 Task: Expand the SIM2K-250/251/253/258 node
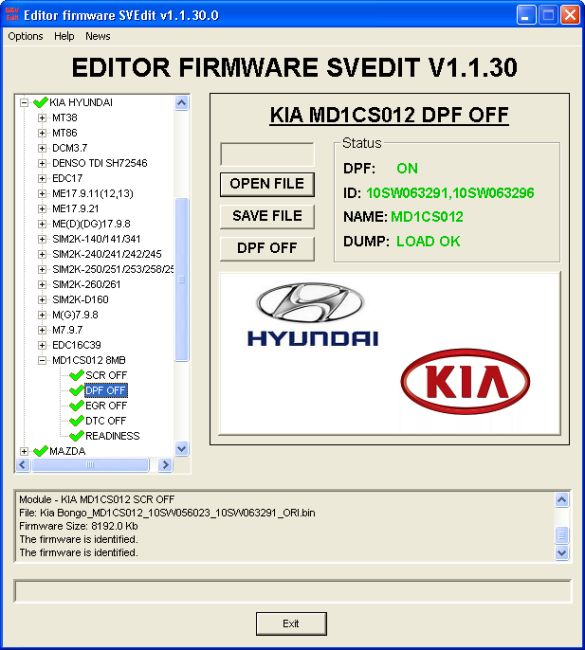click(x=42, y=269)
